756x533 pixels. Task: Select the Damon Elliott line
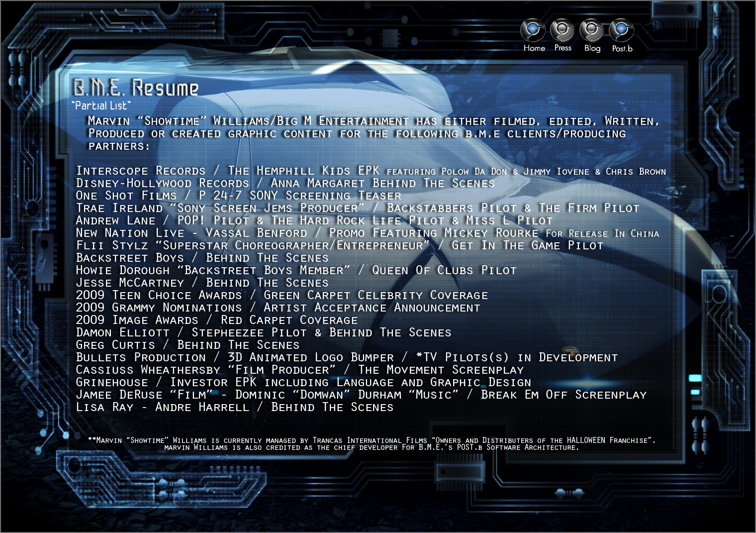[264, 332]
